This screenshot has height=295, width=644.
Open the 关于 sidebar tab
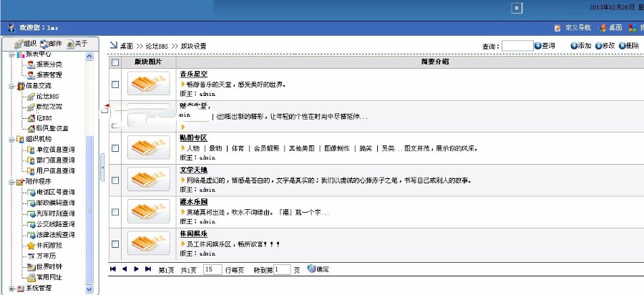coord(77,44)
